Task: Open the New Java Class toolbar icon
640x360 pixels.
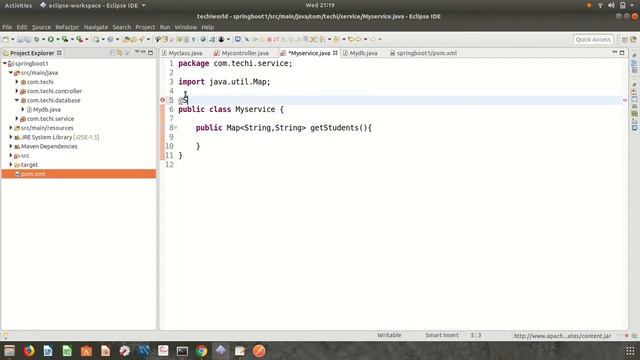Action: click(110, 40)
